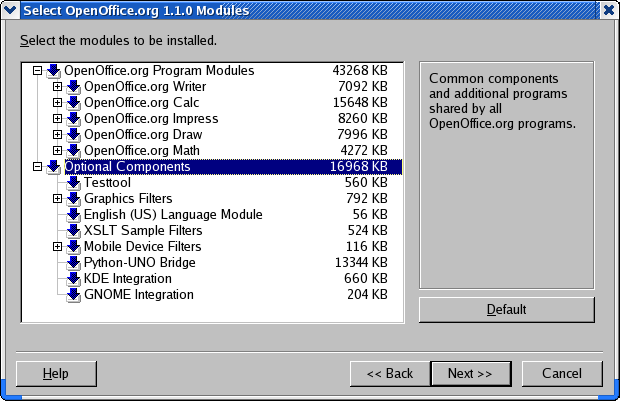Select the XSLT Sample Filters label
This screenshot has width=620, height=401.
(x=143, y=230)
